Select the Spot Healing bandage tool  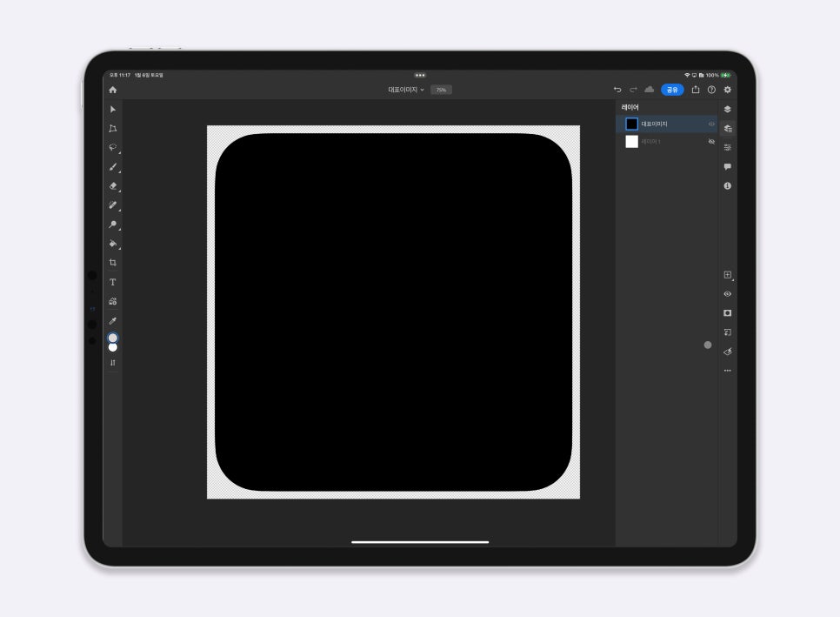coord(112,205)
